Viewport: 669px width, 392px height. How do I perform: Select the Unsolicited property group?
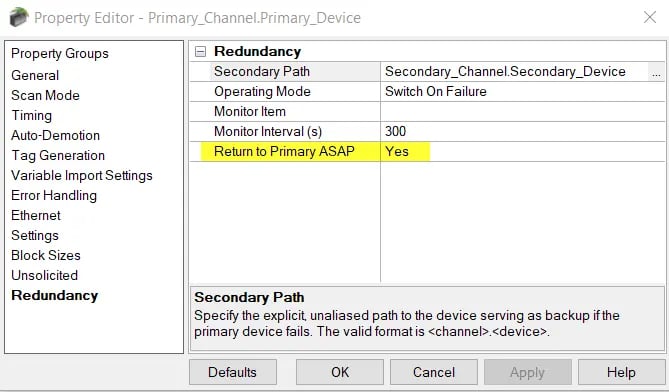pos(45,275)
